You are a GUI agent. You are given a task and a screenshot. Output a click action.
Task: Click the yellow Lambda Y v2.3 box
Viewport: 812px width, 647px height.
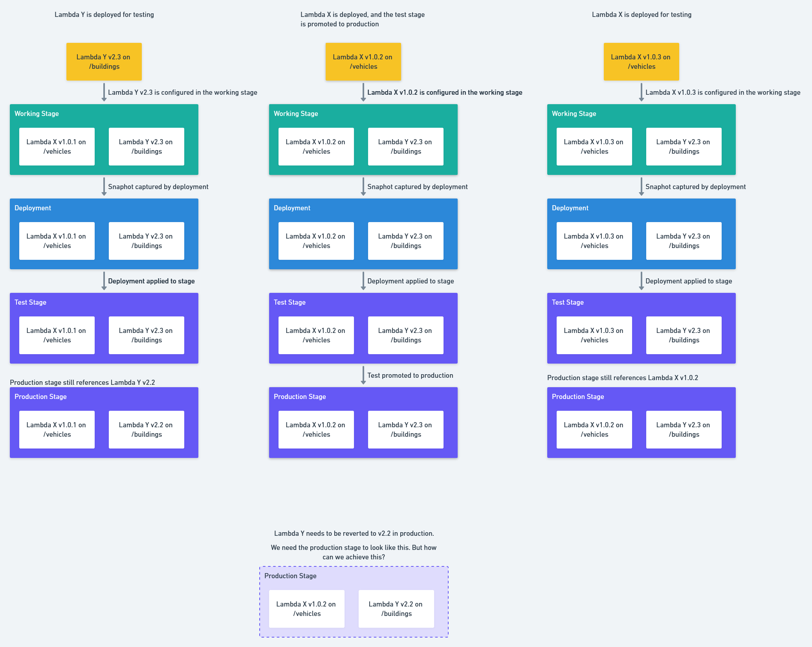pyautogui.click(x=104, y=62)
